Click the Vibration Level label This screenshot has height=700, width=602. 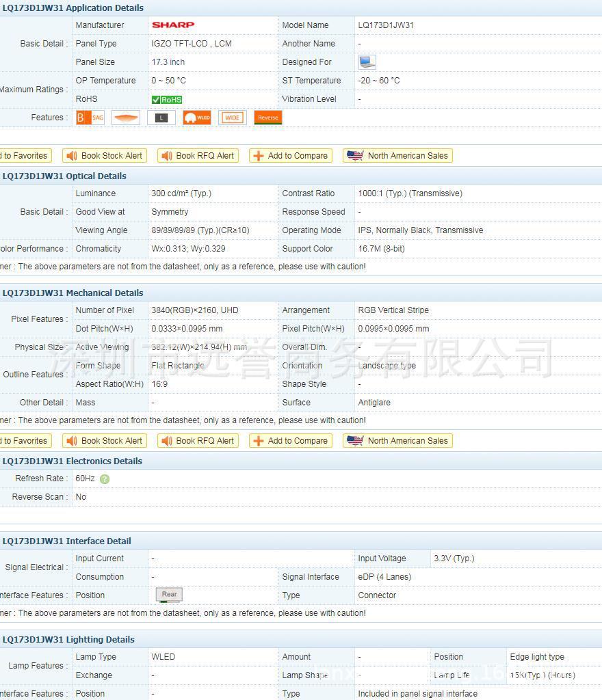point(309,99)
